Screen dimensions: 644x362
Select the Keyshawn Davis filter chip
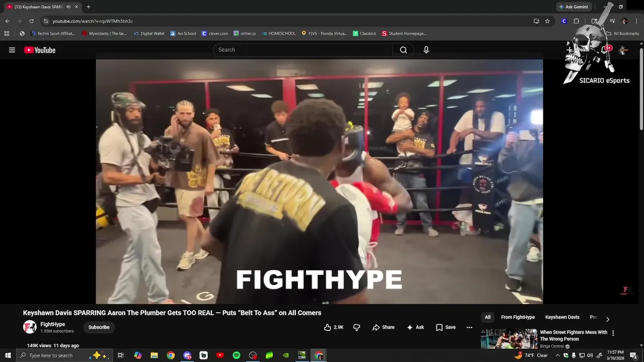pos(562,317)
